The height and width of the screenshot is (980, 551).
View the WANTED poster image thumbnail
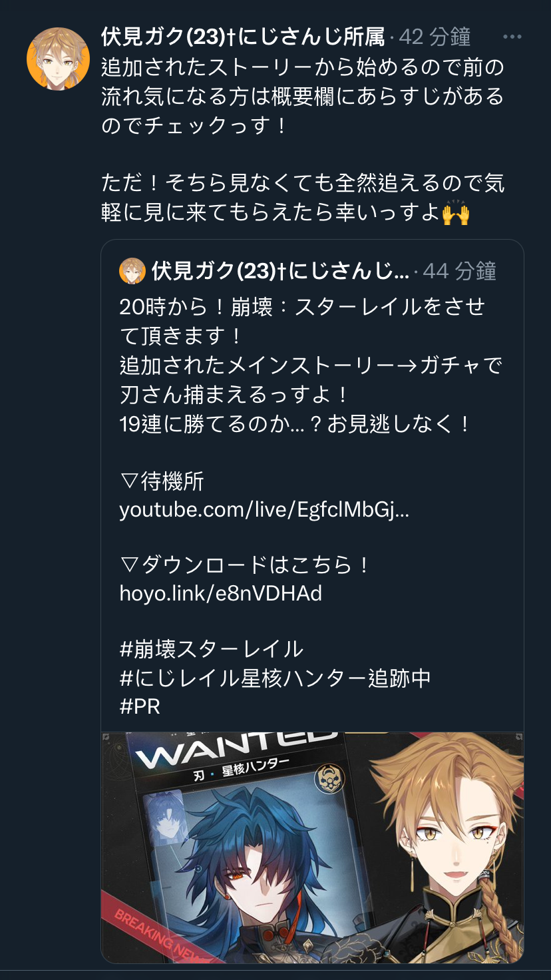[312, 848]
